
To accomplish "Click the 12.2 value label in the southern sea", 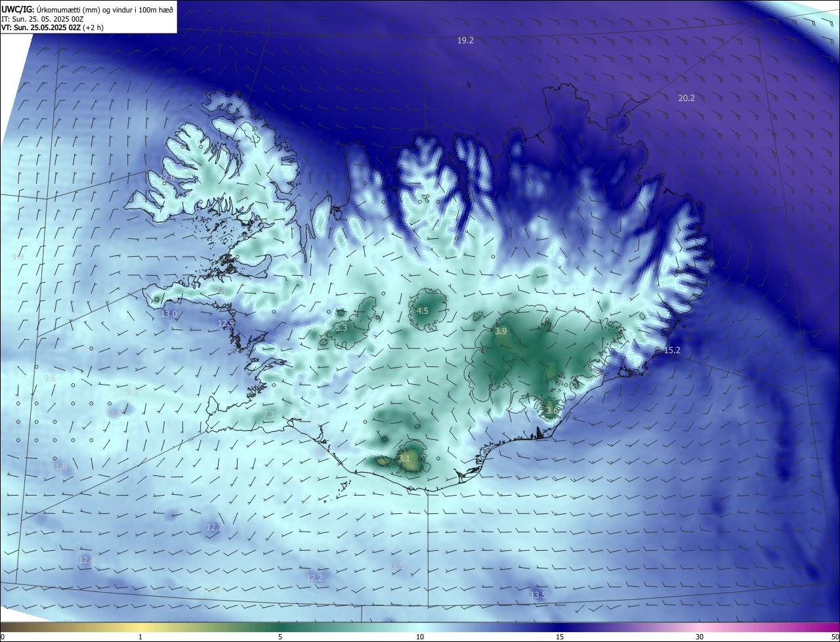I will [314, 578].
